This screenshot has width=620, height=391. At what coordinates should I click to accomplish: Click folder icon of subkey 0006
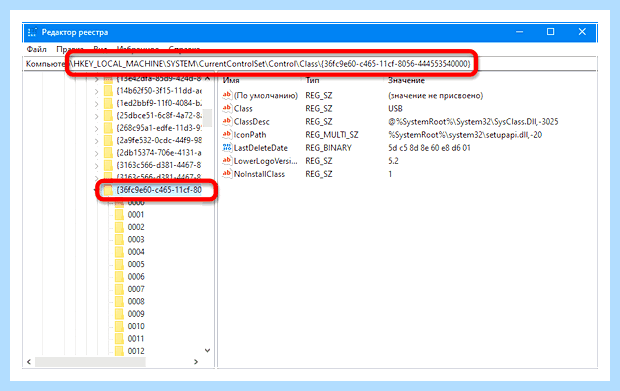(119, 276)
